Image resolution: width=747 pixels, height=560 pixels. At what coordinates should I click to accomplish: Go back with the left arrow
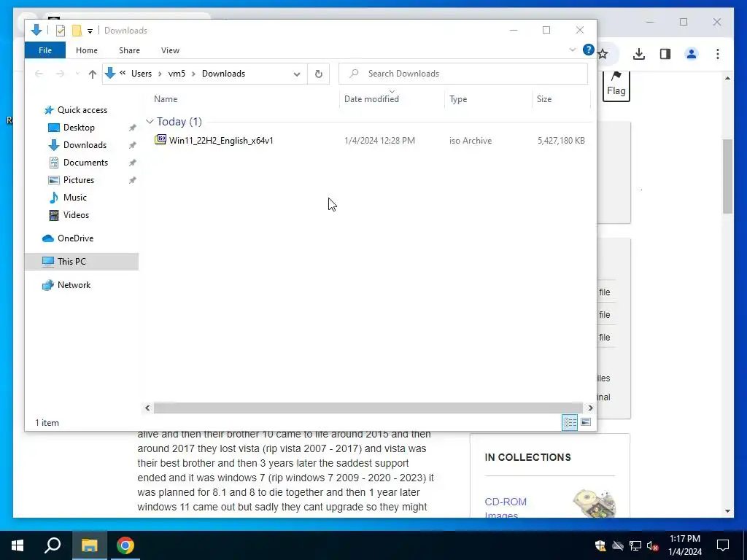[x=39, y=74]
